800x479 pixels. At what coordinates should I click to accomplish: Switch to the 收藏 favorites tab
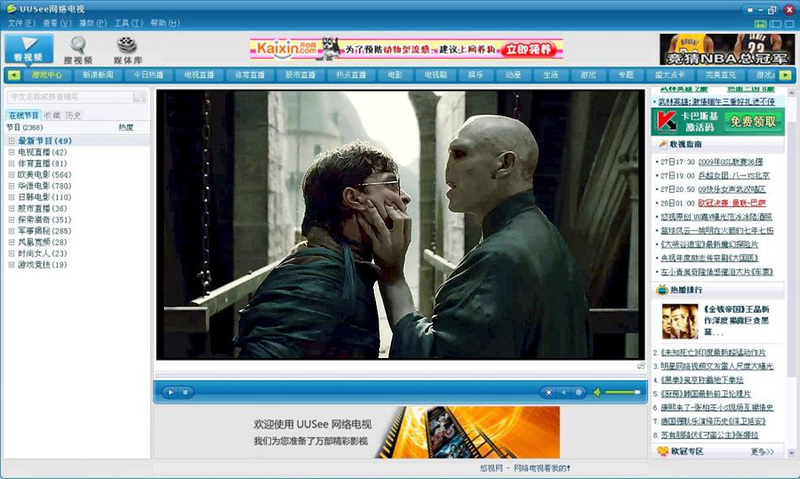(x=52, y=115)
